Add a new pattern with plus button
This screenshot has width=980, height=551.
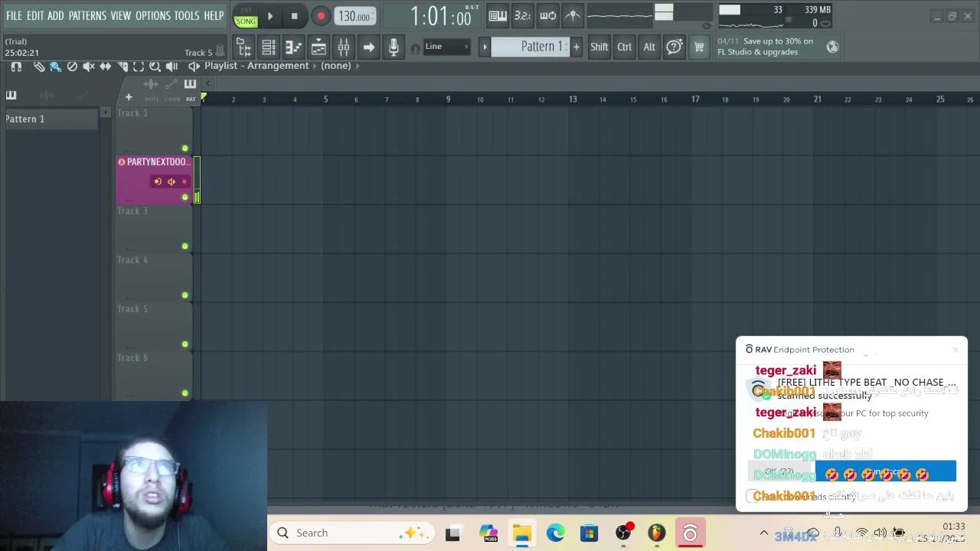(x=576, y=47)
